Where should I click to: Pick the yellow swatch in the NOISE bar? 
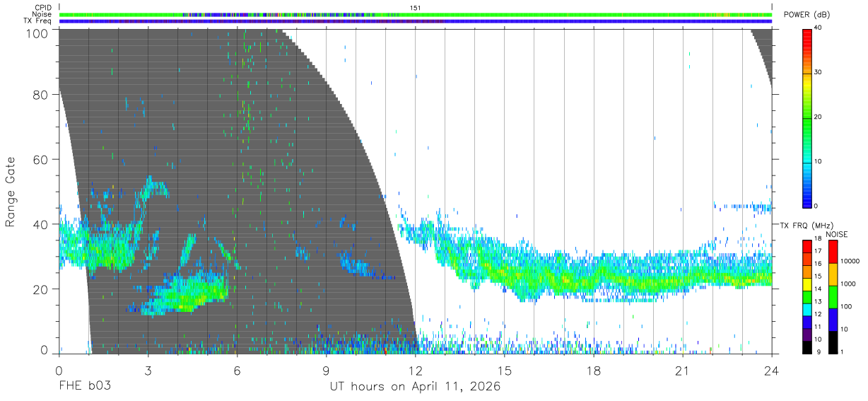[x=832, y=273]
